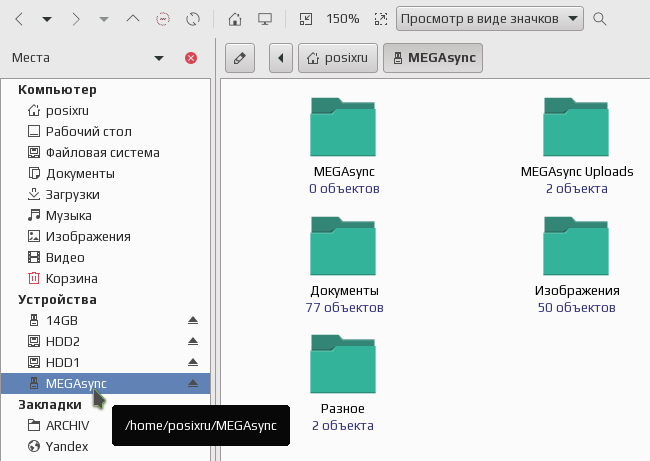This screenshot has width=650, height=461.
Task: Go to posixru in path bar
Action: click(x=337, y=58)
